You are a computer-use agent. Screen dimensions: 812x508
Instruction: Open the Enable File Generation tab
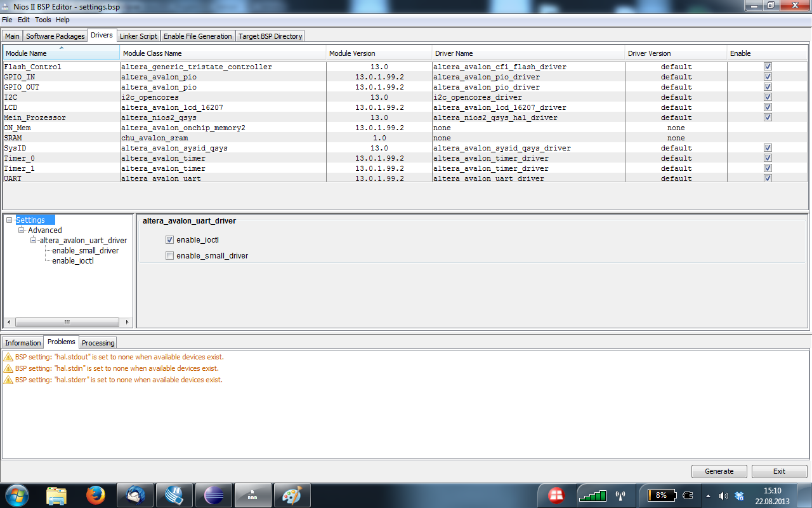[198, 36]
